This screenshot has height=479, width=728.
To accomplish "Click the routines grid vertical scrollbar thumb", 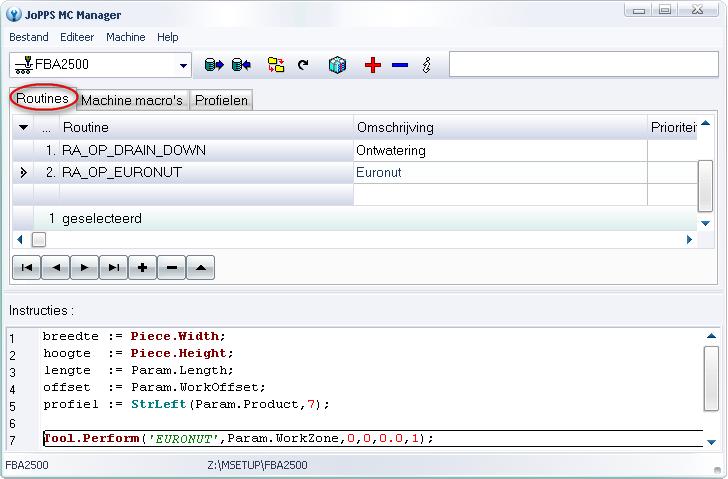I will 705,186.
